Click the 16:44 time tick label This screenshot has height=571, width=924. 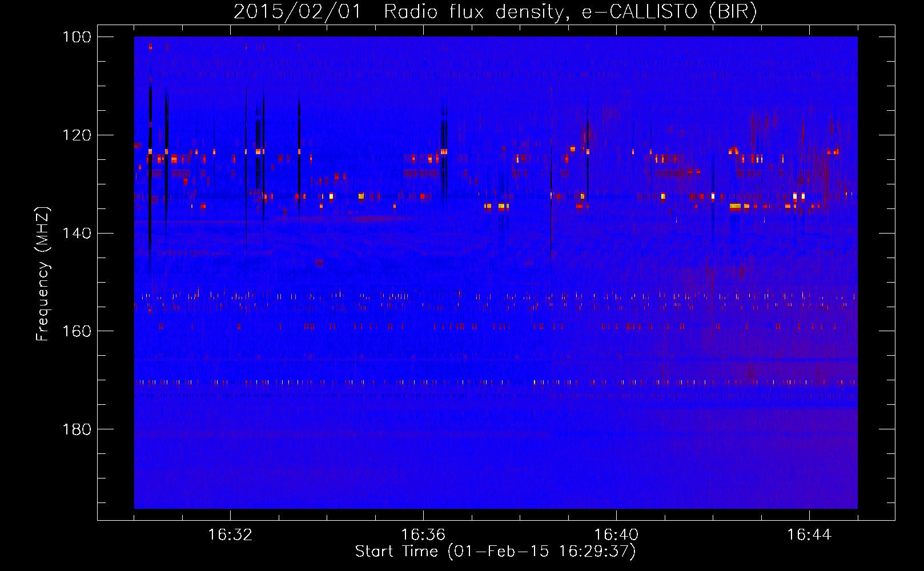809,535
